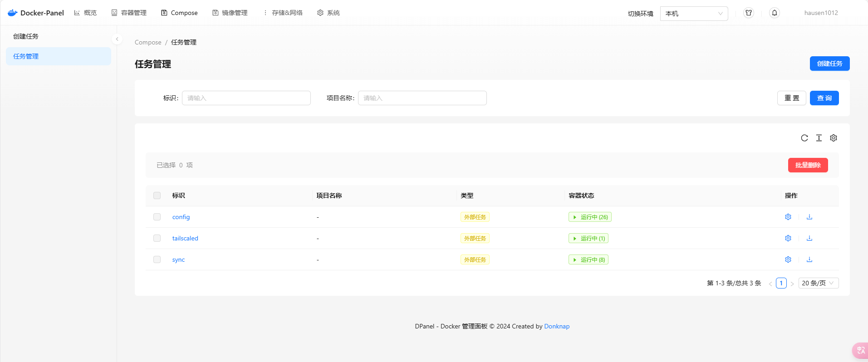Viewport: 868px width, 362px height.
Task: Click the 外部任务 tag in sync row
Action: point(475,259)
